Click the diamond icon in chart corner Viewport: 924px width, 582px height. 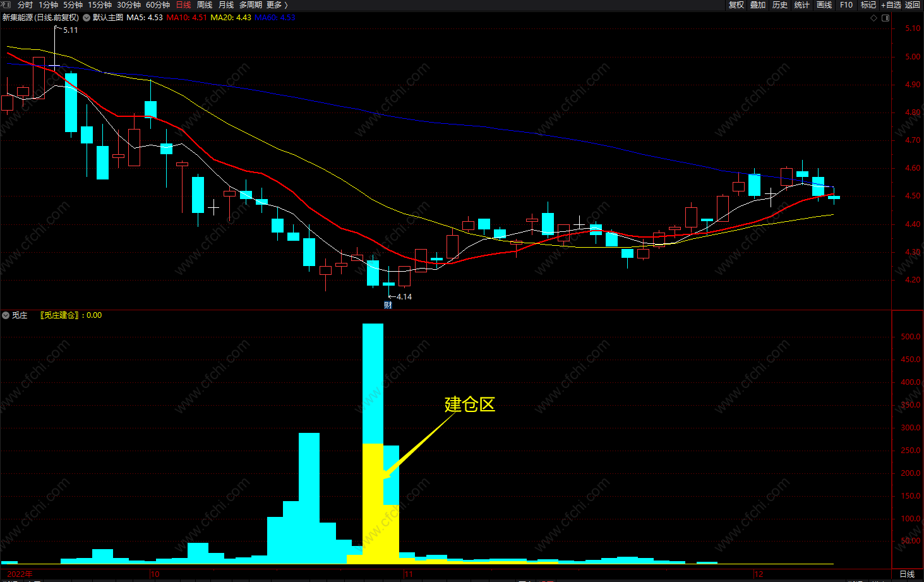pyautogui.click(x=874, y=18)
